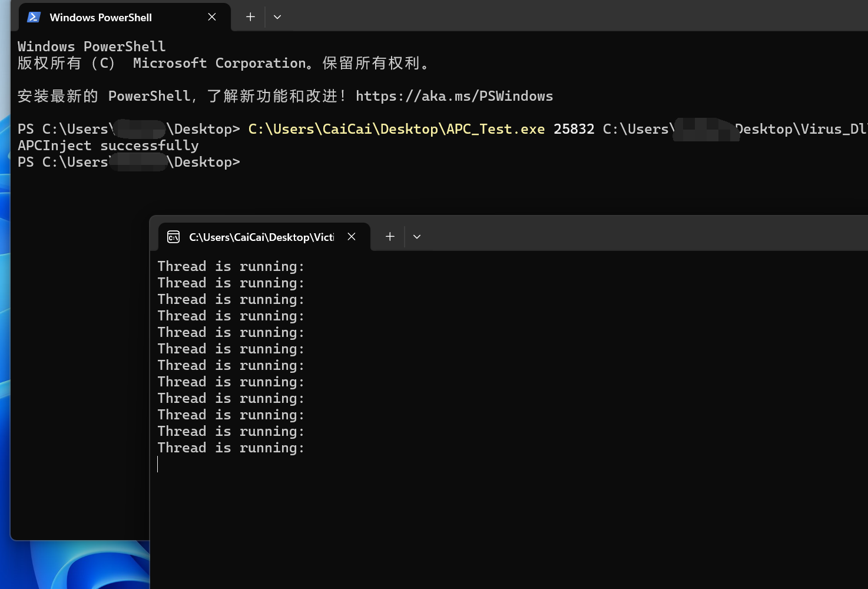Click the yellow APC_Test.exe command path
Image resolution: width=868 pixels, height=589 pixels.
[396, 129]
